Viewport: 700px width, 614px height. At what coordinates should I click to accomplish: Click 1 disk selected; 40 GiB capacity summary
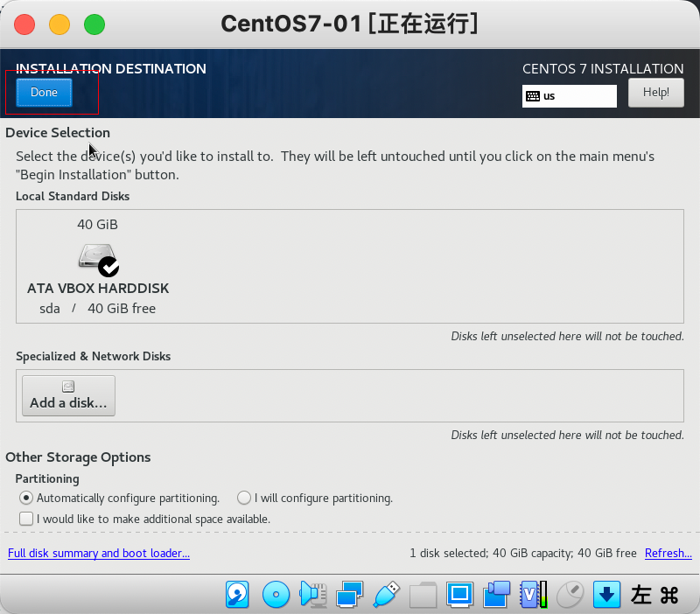pos(523,553)
